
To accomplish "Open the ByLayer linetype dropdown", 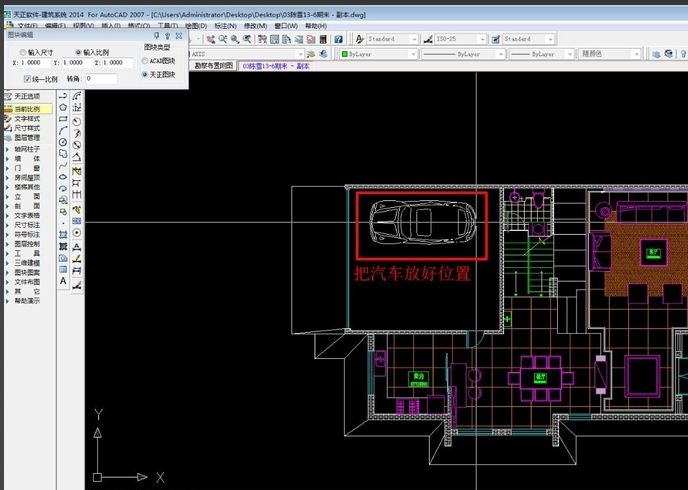I will [463, 54].
